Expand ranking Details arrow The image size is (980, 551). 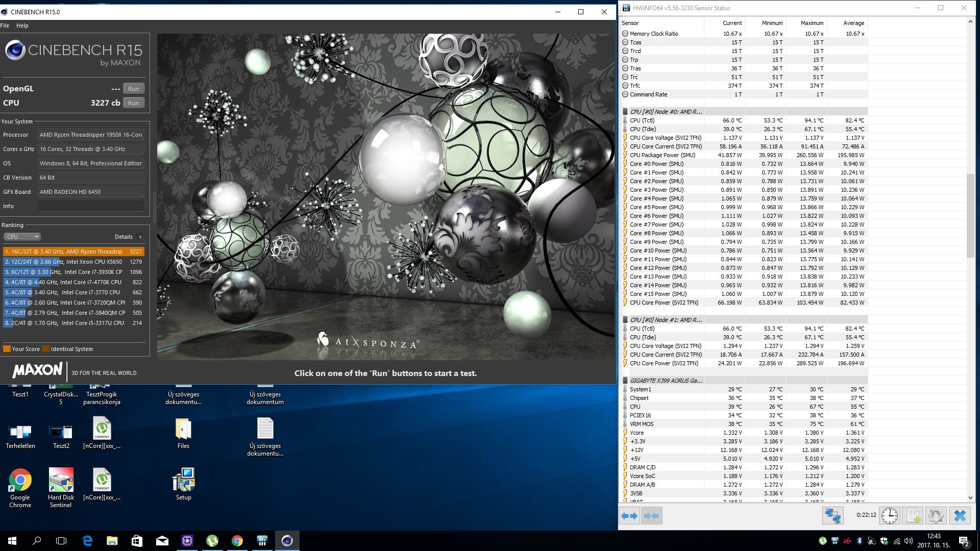tap(140, 237)
